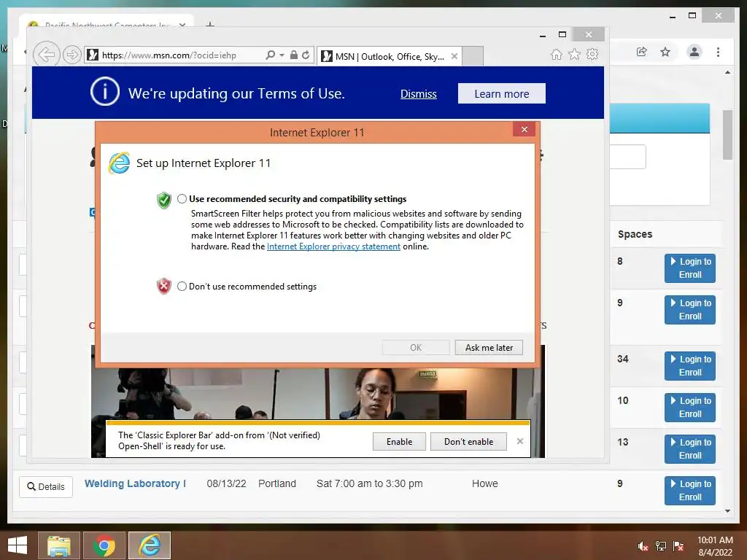
Task: Click Learn more on Terms of Use banner
Action: [502, 94]
